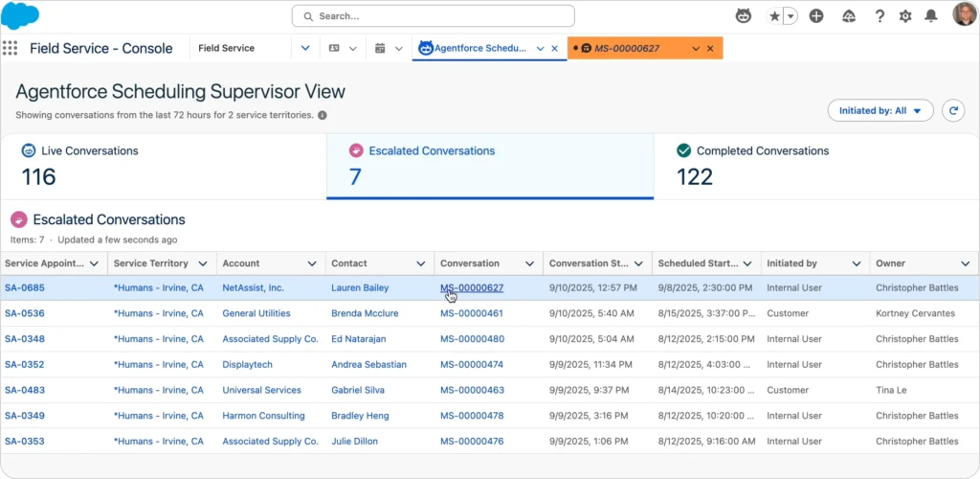Select the Escalated Conversations tab
980x479 pixels.
coord(490,167)
